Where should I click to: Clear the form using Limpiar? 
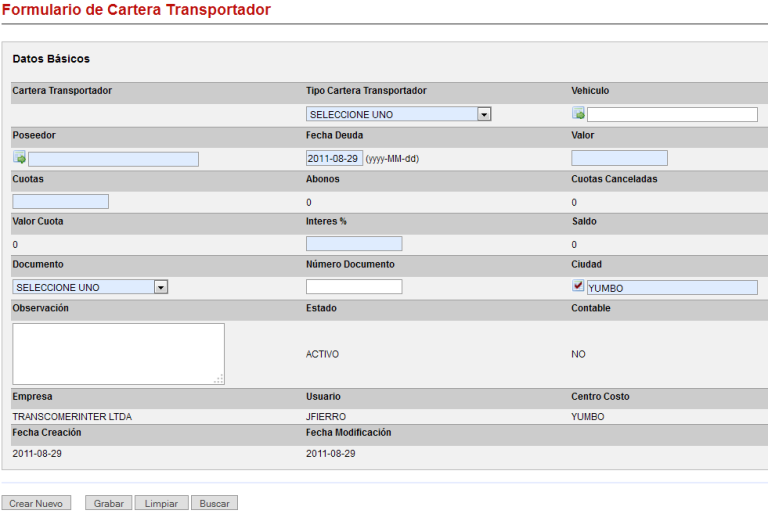(x=161, y=504)
